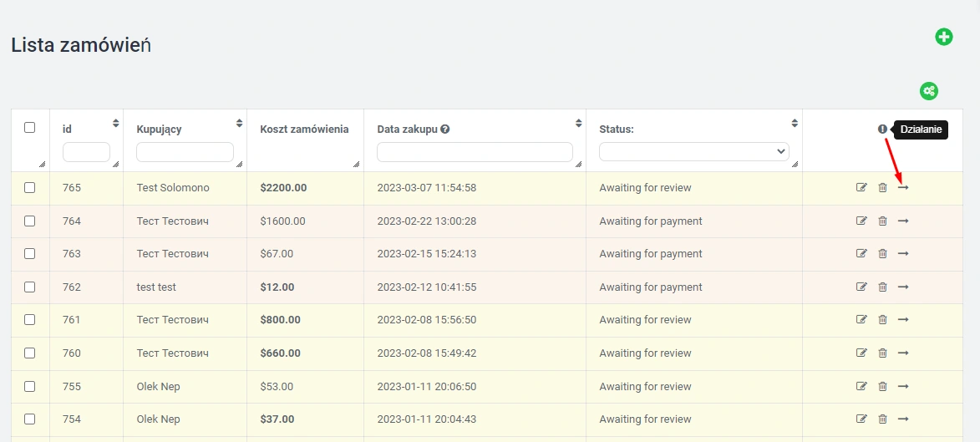Viewport: 980px width, 442px height.
Task: Open the green table settings gears icon
Action: (x=928, y=91)
